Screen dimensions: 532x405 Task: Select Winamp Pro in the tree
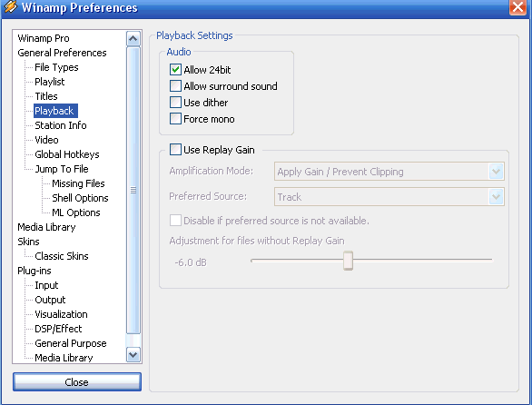[44, 38]
